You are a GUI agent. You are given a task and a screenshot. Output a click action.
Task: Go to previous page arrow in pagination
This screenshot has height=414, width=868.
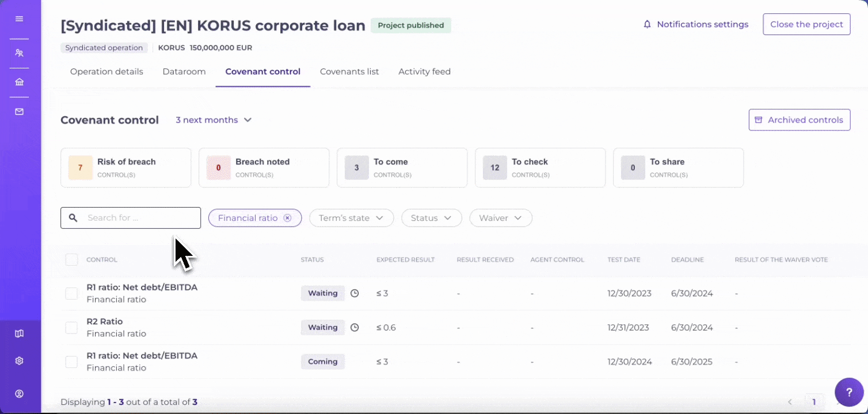790,402
